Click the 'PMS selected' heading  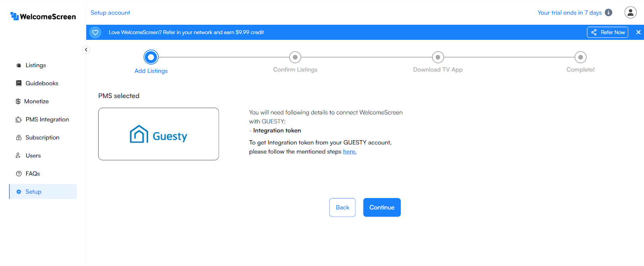(x=119, y=96)
